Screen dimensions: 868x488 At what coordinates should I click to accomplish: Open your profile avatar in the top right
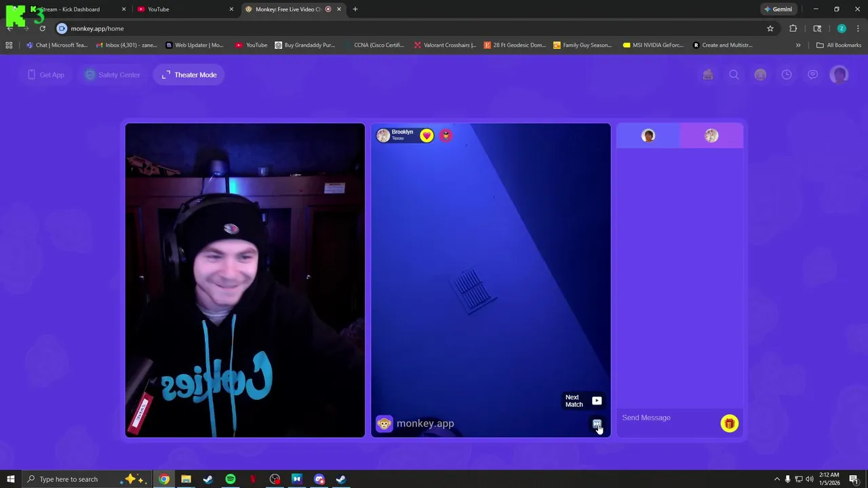(x=840, y=75)
